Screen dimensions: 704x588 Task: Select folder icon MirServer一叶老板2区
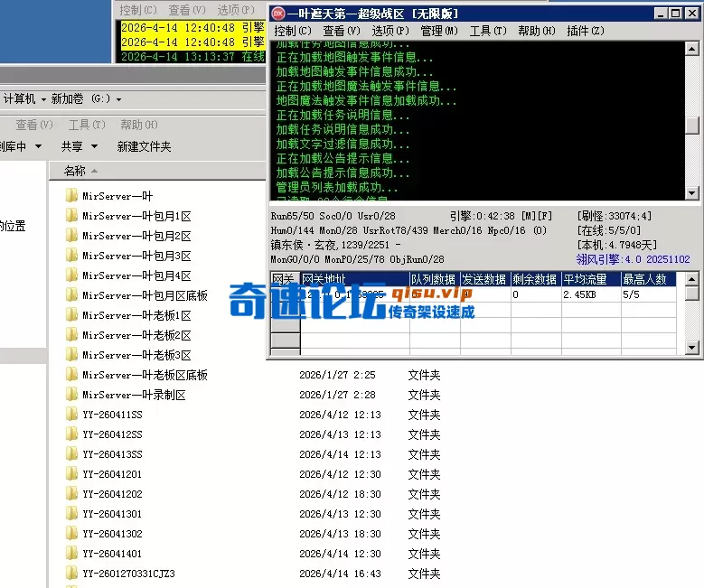[71, 334]
